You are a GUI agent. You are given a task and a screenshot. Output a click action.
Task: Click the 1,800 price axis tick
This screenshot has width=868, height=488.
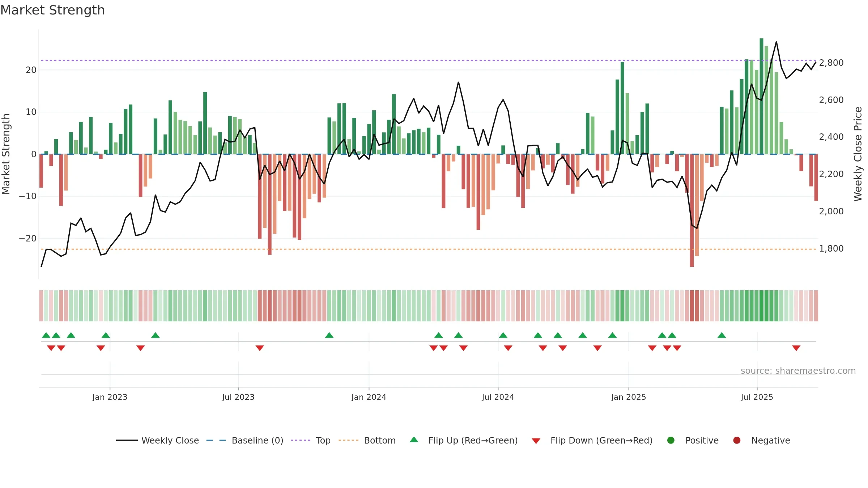click(831, 248)
